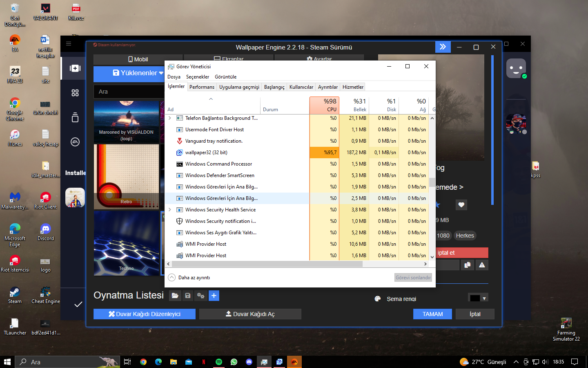Open the EA app hamburger menu
This screenshot has width=588, height=368.
[x=69, y=44]
